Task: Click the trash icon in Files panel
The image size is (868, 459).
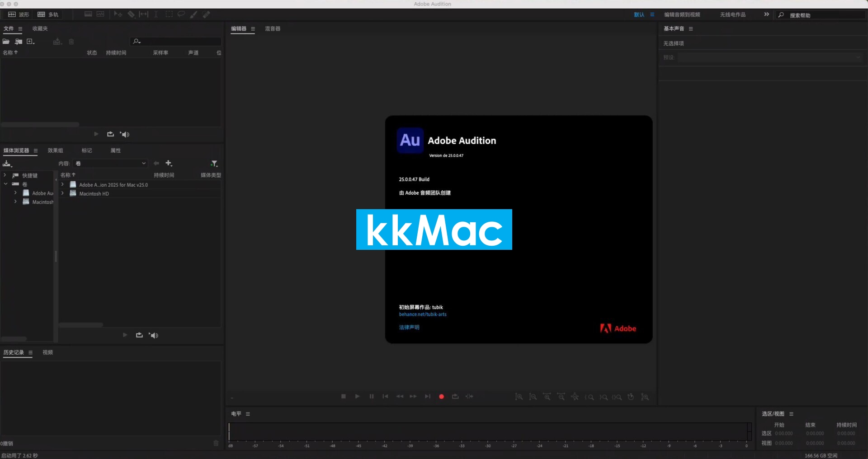Action: [x=71, y=42]
